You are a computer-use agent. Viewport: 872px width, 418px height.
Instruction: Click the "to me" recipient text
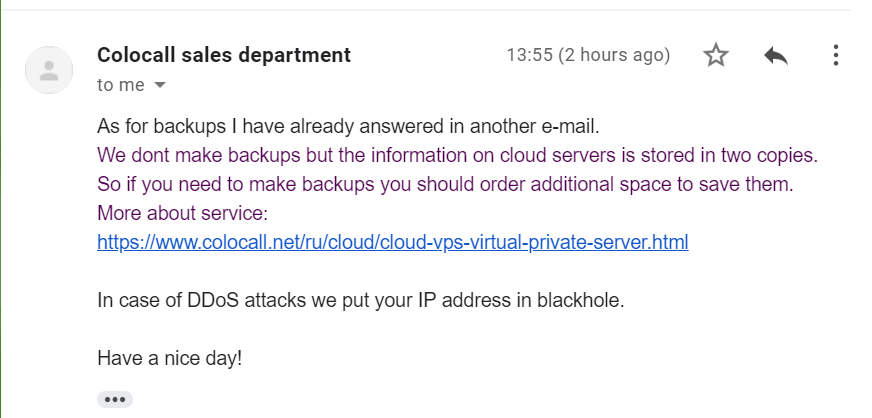(121, 85)
